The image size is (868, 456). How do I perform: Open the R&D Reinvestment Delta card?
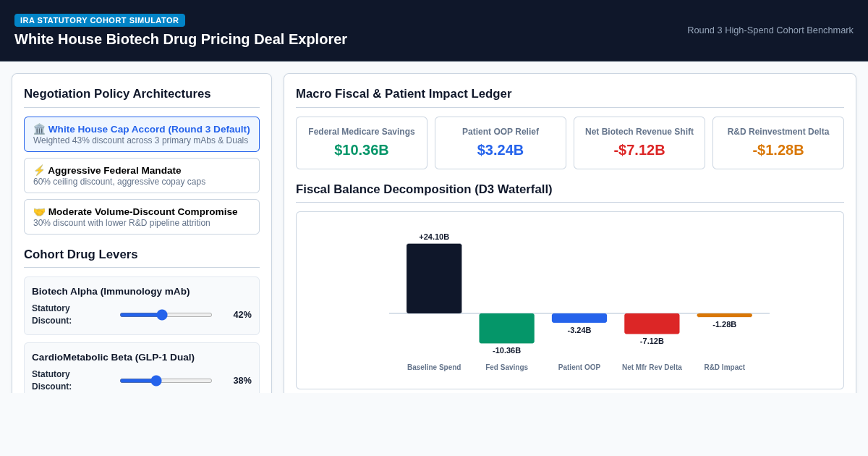coord(778,143)
